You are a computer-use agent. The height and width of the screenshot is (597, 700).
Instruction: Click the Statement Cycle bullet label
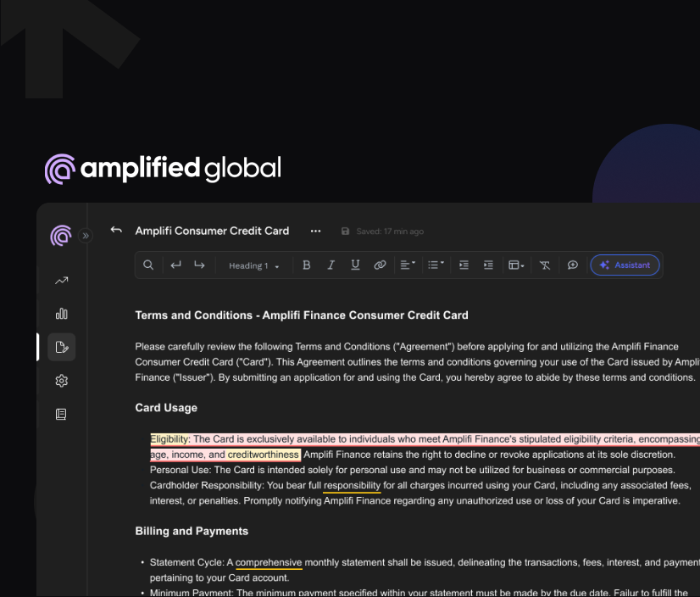[186, 562]
